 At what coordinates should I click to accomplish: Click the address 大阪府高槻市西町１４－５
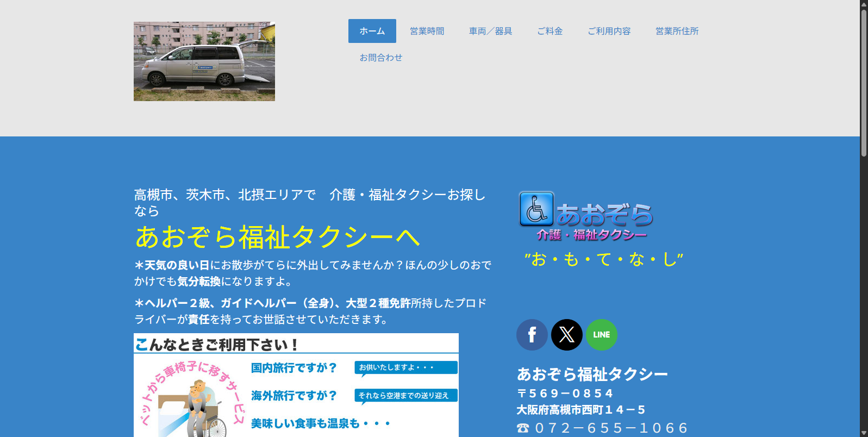click(x=581, y=410)
